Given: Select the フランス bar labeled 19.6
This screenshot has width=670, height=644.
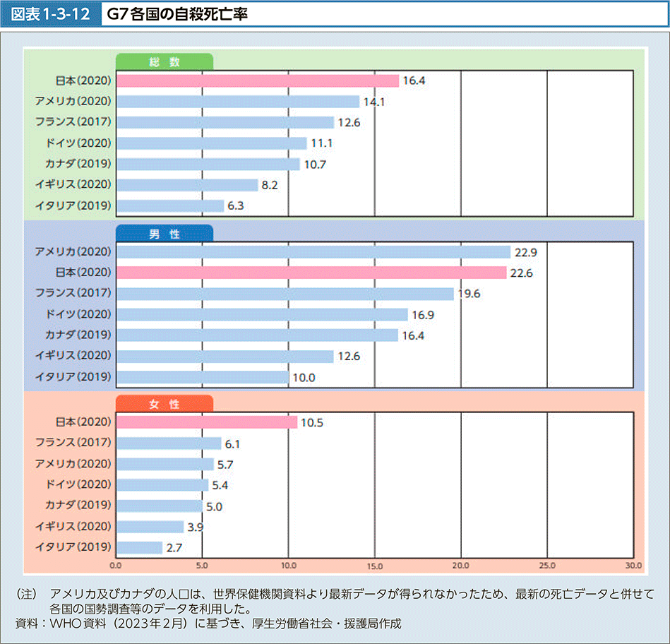Looking at the screenshot, I should pyautogui.click(x=285, y=294).
